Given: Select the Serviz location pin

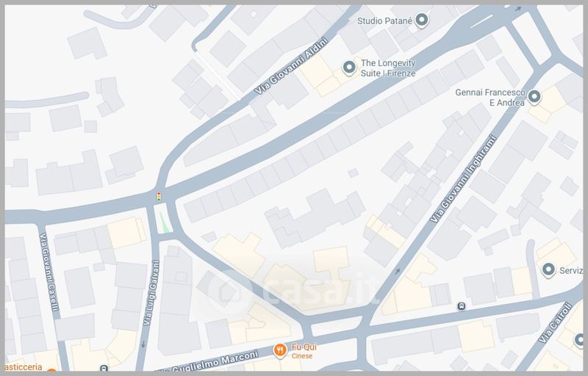Looking at the screenshot, I should (x=548, y=270).
